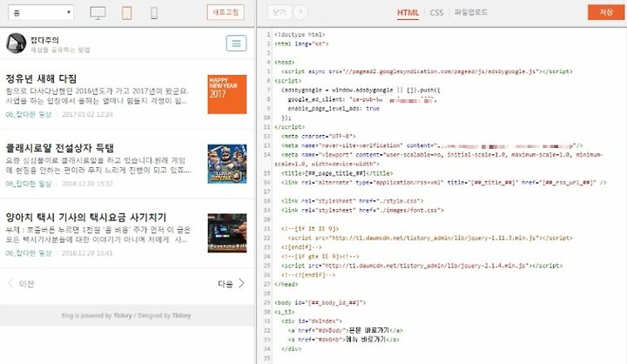Open the 홈 page selector dropdown
The image size is (627, 364).
(41, 12)
